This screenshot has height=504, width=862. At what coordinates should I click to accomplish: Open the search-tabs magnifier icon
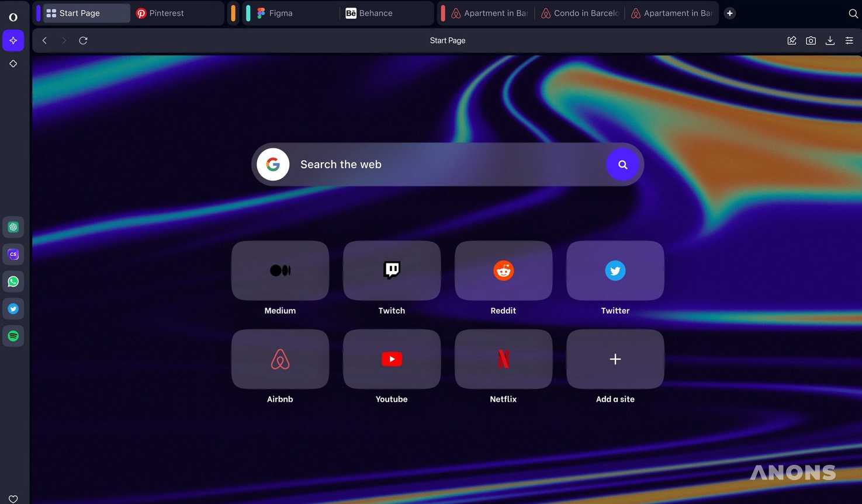click(853, 13)
